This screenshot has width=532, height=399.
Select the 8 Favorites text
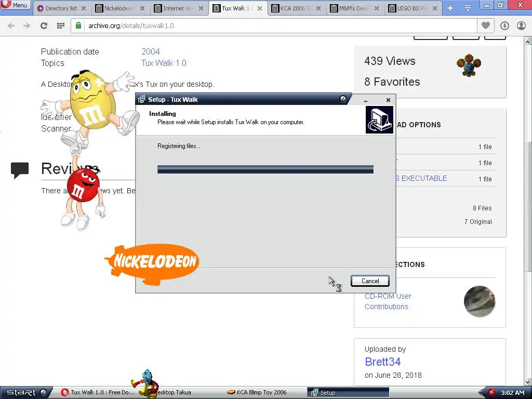tap(392, 82)
